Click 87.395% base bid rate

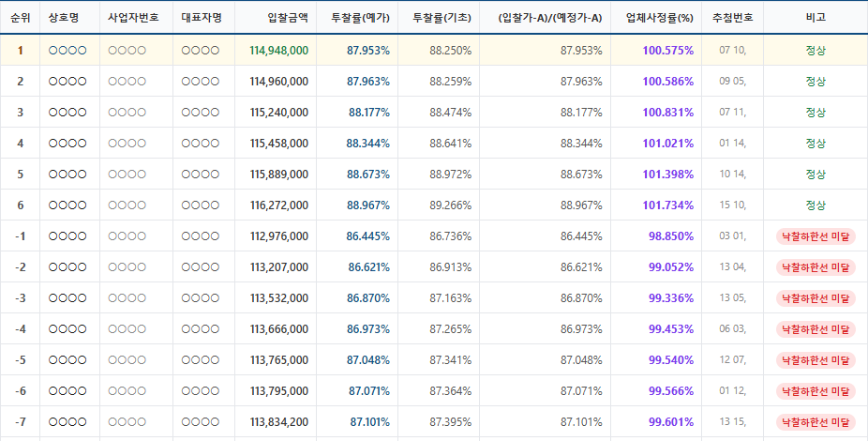coord(451,423)
